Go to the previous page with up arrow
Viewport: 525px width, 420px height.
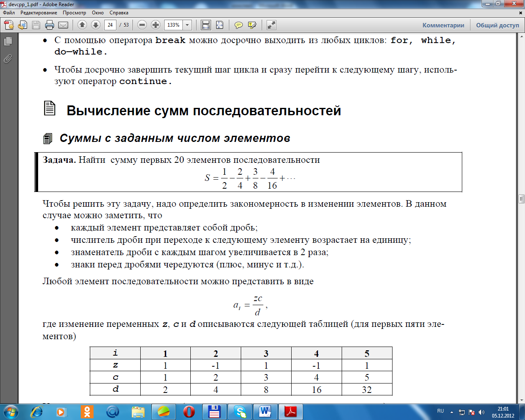pyautogui.click(x=82, y=25)
